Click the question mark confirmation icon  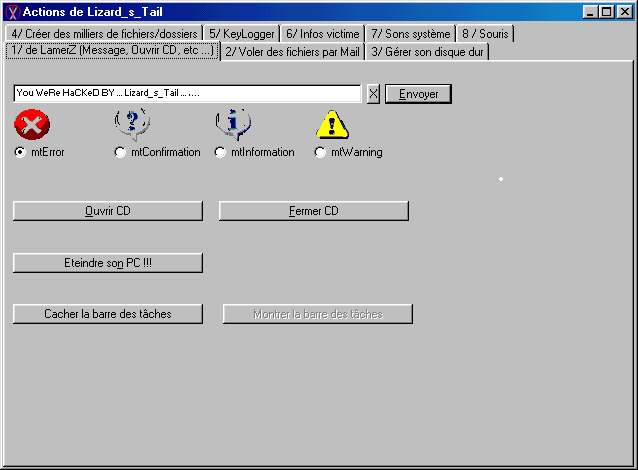[132, 124]
